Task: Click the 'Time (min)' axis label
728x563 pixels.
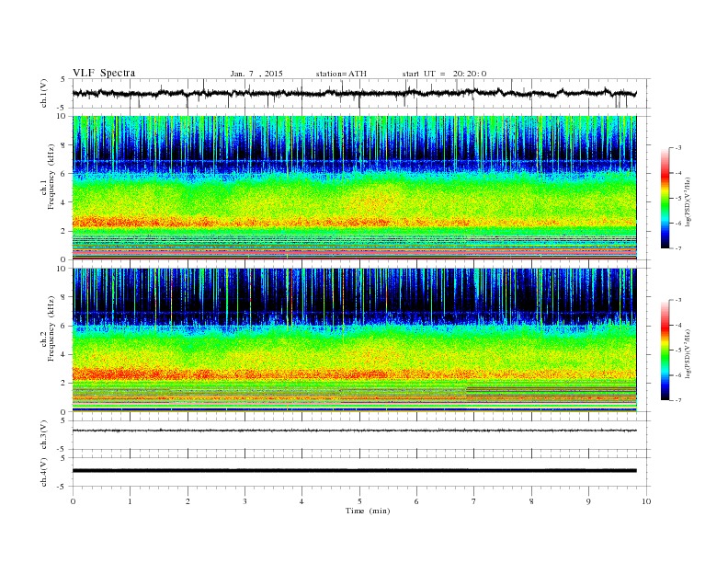Action: pyautogui.click(x=368, y=511)
